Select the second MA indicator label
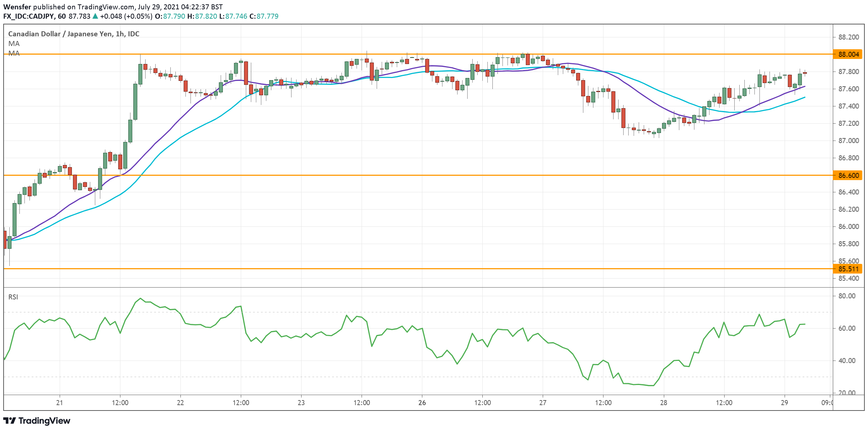The height and width of the screenshot is (431, 868). tap(14, 53)
